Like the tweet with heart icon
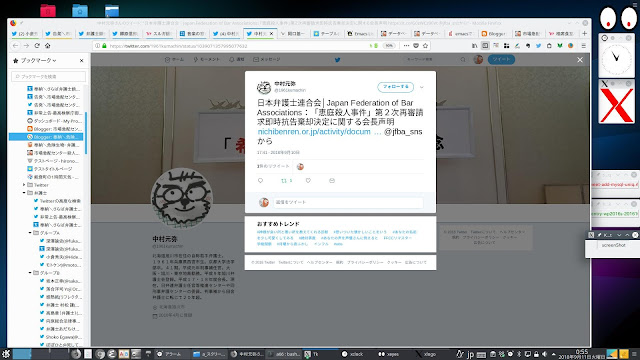Image resolution: width=640 pixels, height=360 pixels. 308,180
